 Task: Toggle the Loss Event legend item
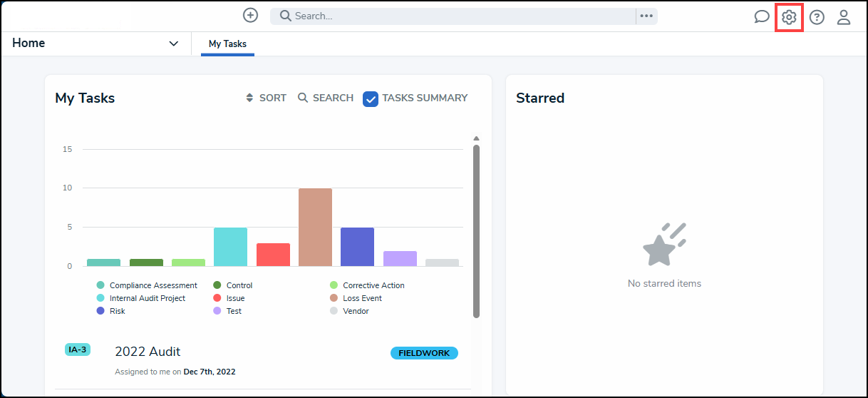pos(362,298)
